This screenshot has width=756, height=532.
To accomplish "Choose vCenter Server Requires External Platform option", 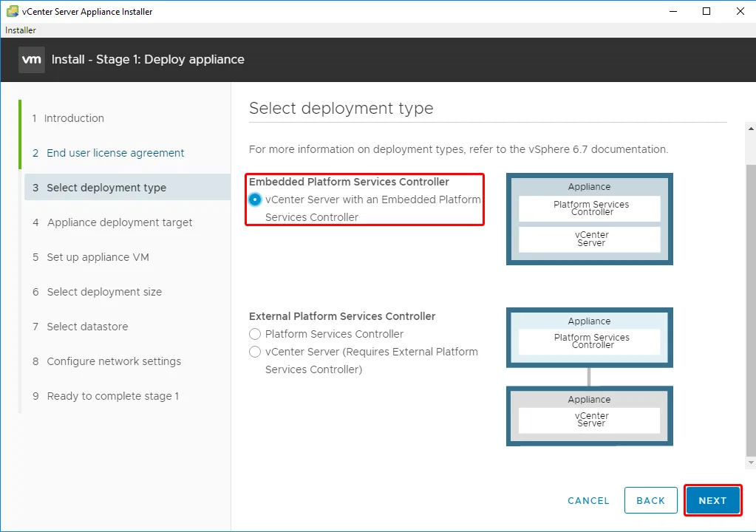I will pyautogui.click(x=255, y=352).
